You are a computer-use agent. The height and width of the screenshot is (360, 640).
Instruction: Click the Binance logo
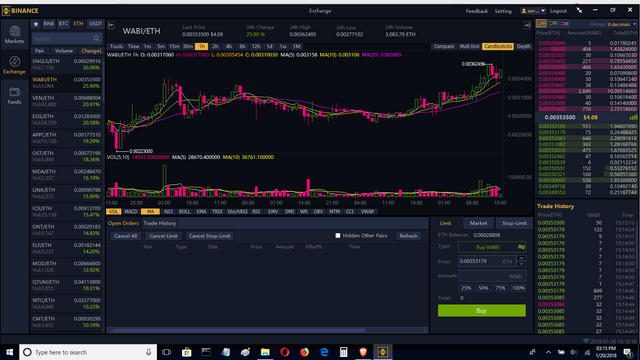pyautogui.click(x=20, y=11)
